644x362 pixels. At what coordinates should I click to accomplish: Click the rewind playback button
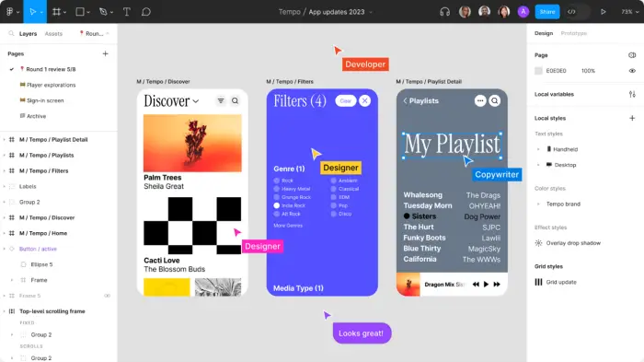tap(476, 285)
